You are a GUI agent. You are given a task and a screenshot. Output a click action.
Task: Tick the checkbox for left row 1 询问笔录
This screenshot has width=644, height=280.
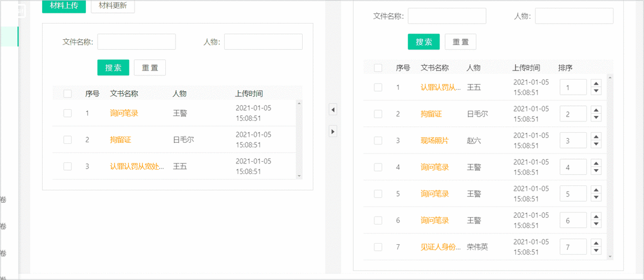point(68,113)
